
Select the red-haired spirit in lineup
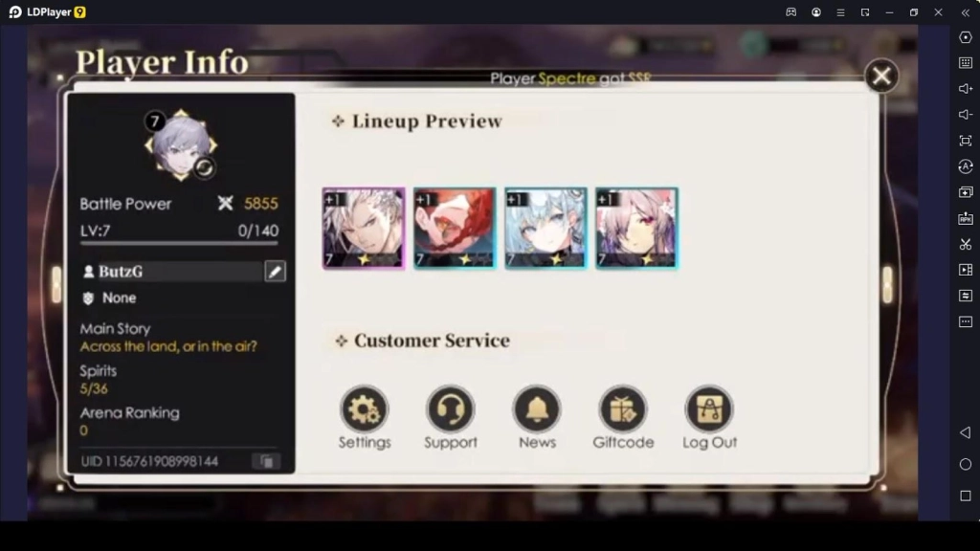click(x=455, y=229)
